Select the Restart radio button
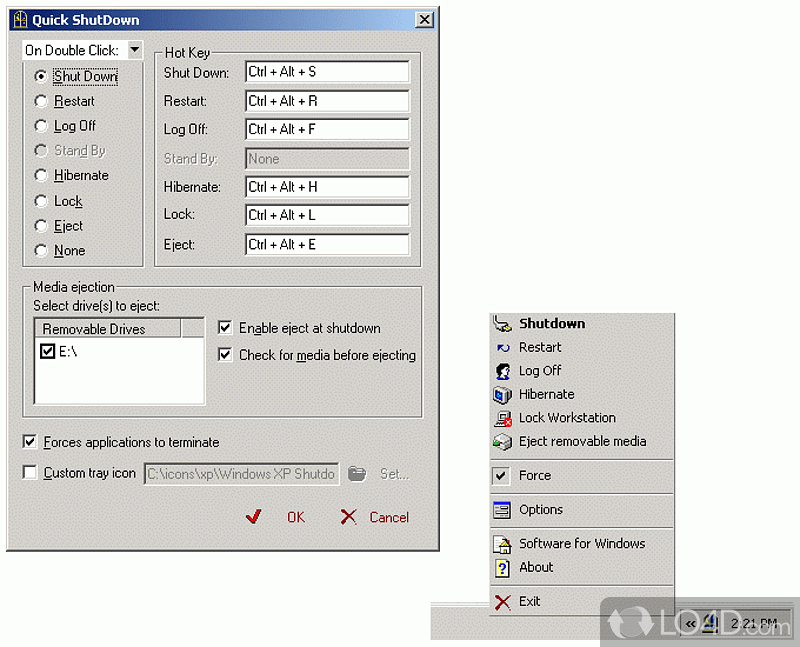 tap(40, 101)
